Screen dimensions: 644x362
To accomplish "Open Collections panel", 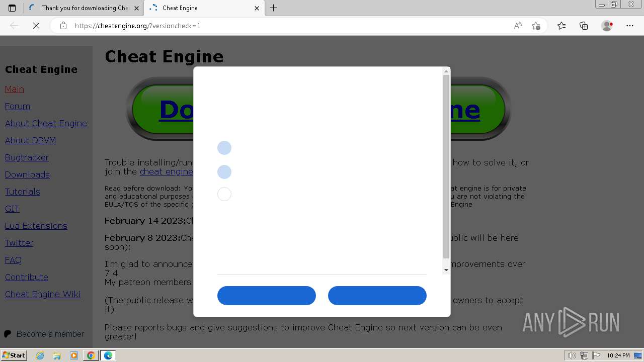I will pos(584,26).
